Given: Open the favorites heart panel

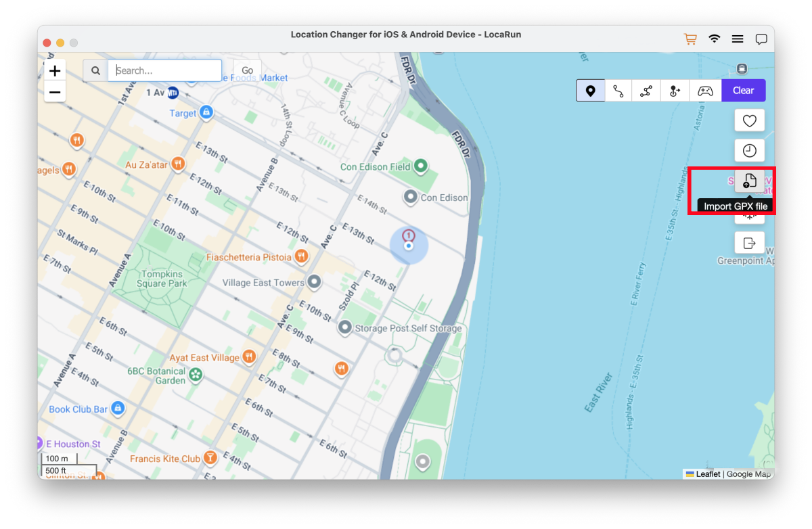Looking at the screenshot, I should click(749, 120).
